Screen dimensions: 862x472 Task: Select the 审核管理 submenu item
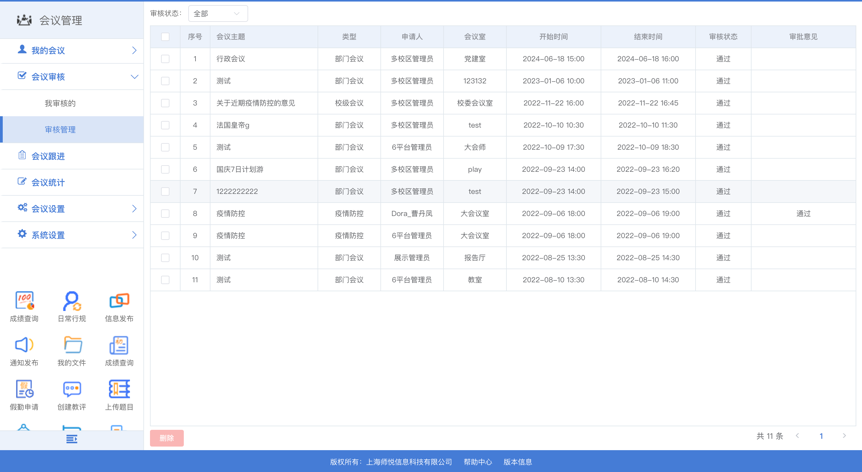pos(71,130)
